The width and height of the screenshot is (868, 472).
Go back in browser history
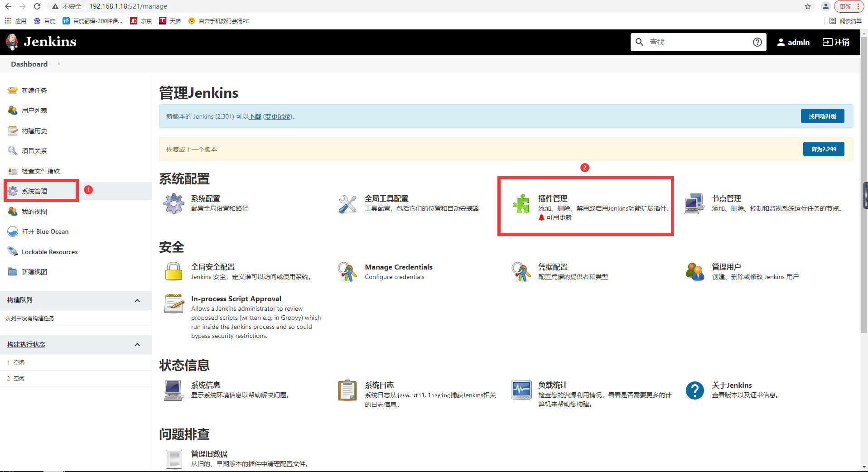click(8, 6)
